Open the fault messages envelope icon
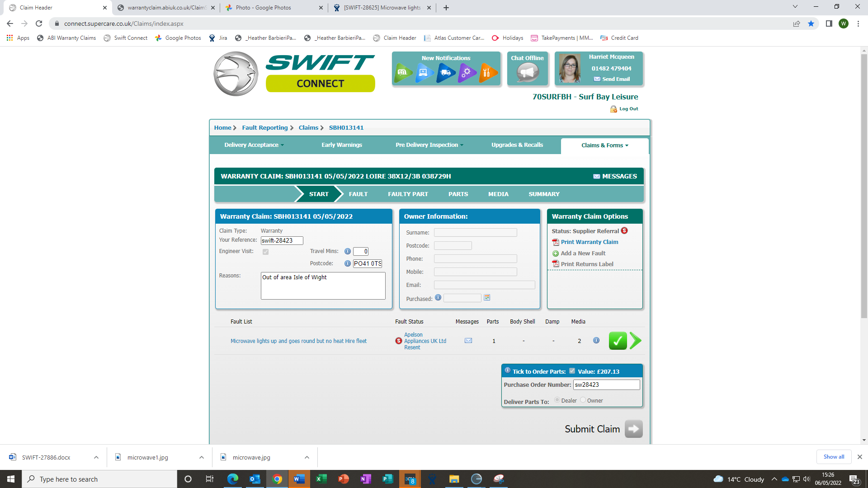Viewport: 868px width, 488px height. [468, 341]
